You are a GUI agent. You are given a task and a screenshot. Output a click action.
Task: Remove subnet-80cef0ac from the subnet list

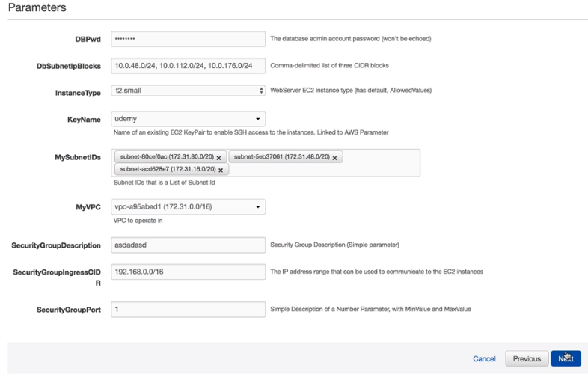(x=218, y=158)
